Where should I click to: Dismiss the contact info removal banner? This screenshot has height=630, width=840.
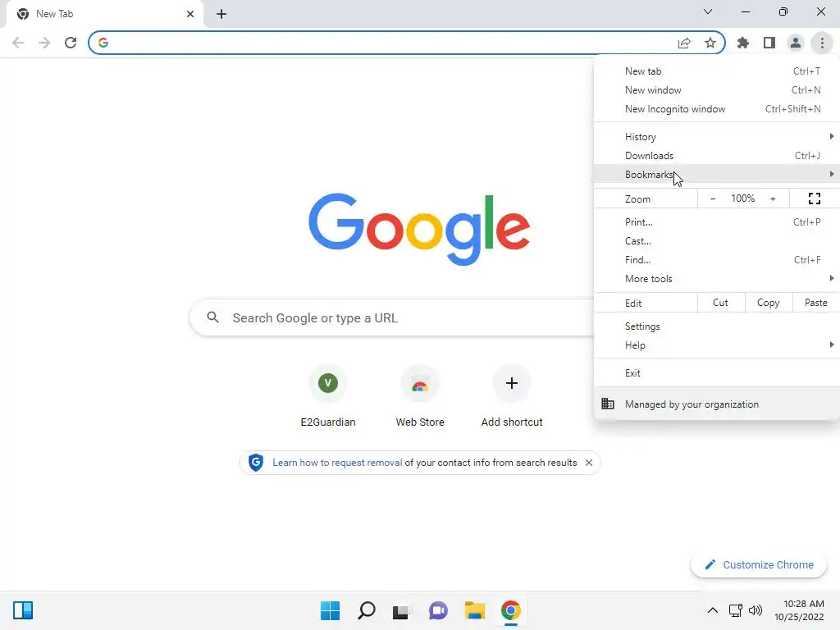(589, 463)
